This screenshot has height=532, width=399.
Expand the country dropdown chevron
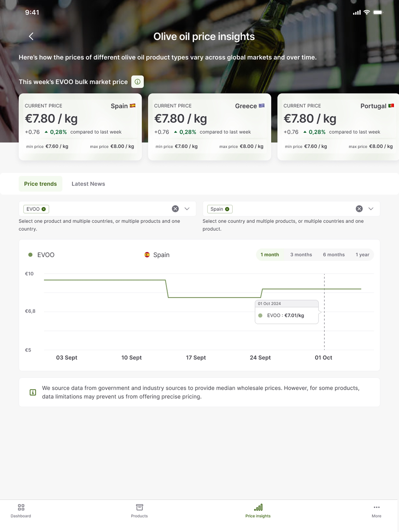pyautogui.click(x=371, y=209)
